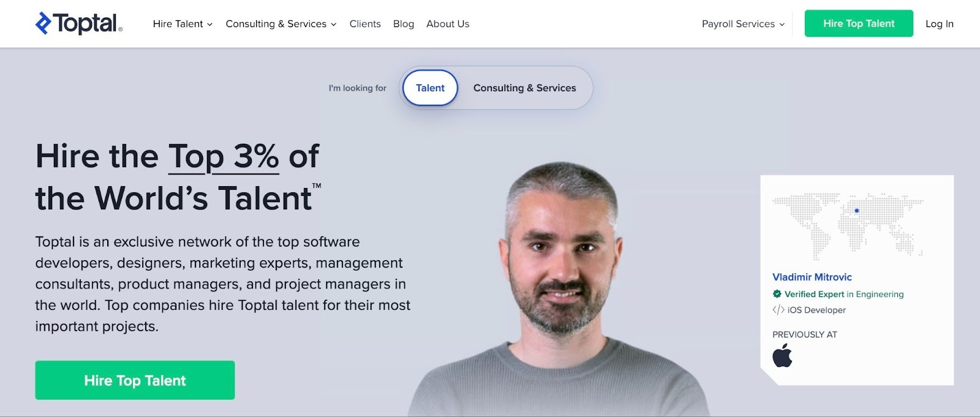The height and width of the screenshot is (417, 980).
Task: Click the blue location dot on the world map
Action: [856, 211]
